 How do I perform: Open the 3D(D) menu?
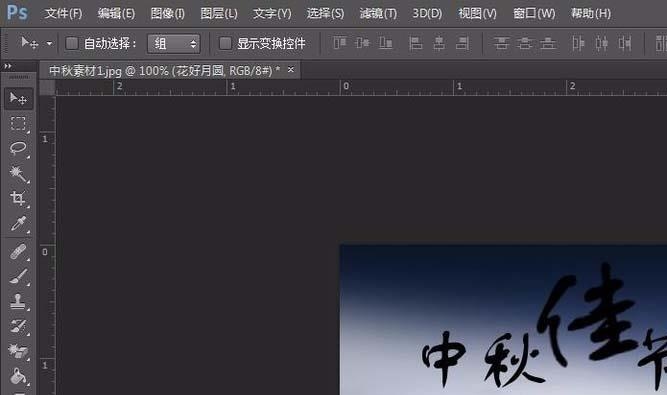point(427,14)
